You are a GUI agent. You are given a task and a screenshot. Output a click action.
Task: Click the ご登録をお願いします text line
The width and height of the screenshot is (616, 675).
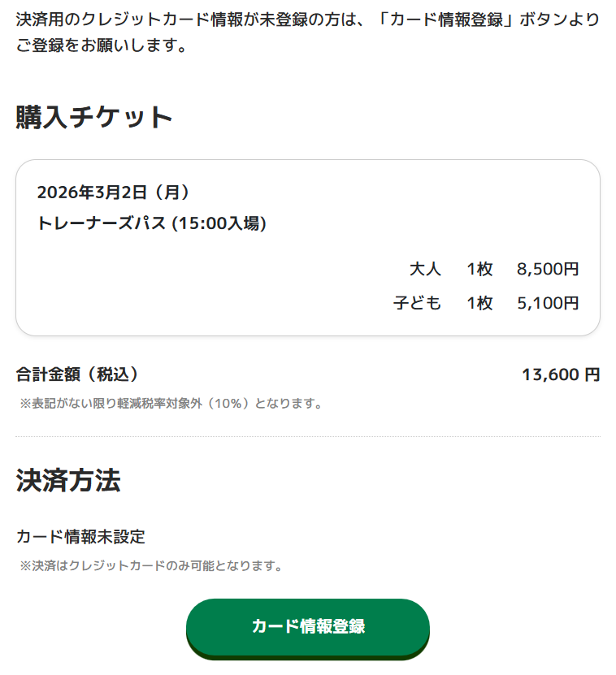pyautogui.click(x=102, y=46)
